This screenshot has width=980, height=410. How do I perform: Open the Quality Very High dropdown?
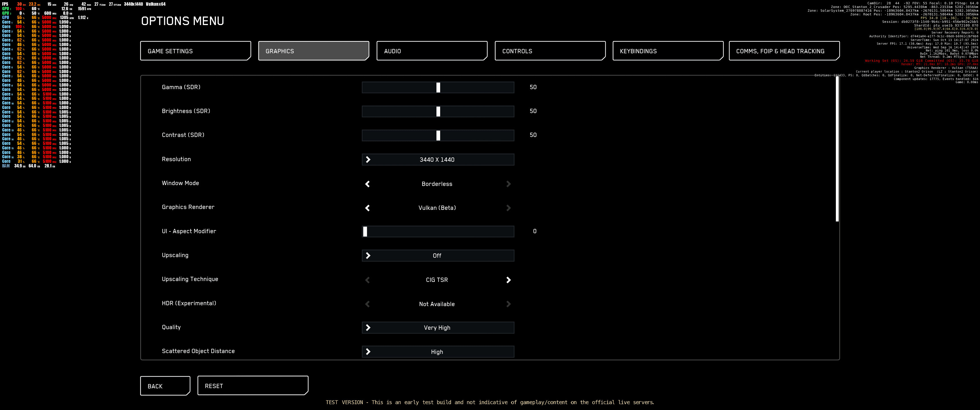[x=438, y=328]
